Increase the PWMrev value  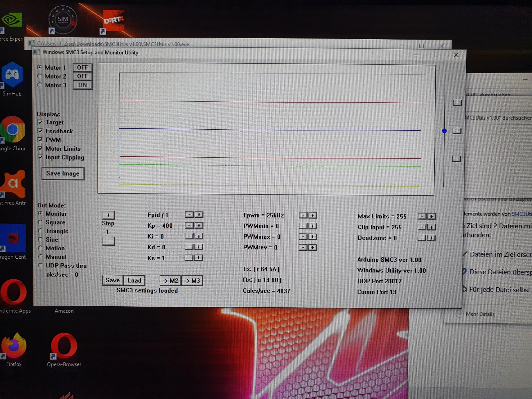coord(313,247)
